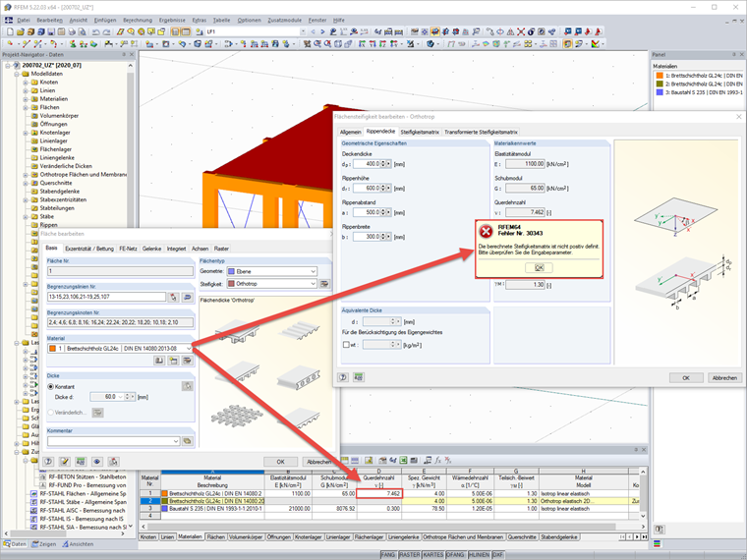Viewport: 747px width, 560px height.
Task: Expand the Knoten tree node
Action: click(x=26, y=83)
